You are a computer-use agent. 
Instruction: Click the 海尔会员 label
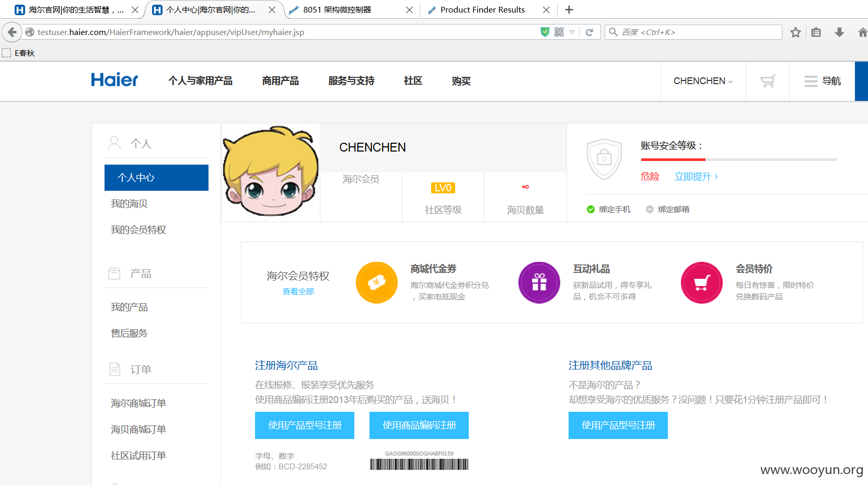[x=361, y=179]
